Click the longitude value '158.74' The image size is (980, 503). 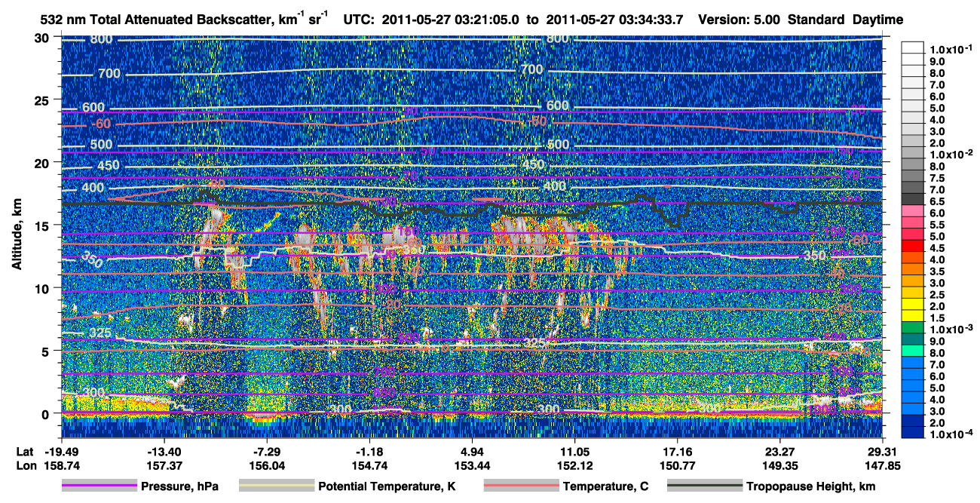61,466
